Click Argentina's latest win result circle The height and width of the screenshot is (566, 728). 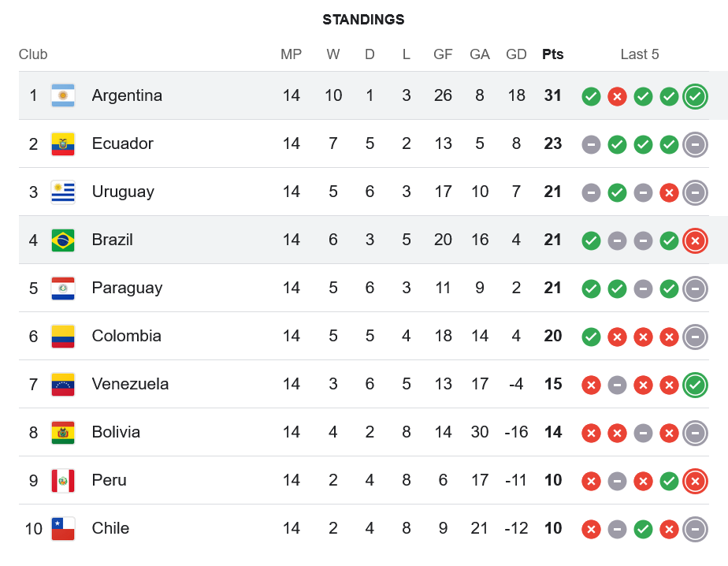[x=695, y=96]
